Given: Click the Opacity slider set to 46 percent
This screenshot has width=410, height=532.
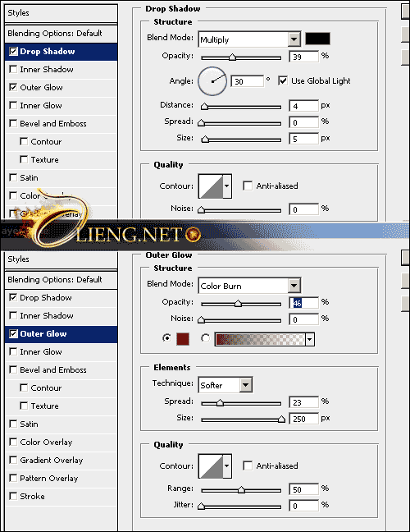Looking at the screenshot, I should pyautogui.click(x=241, y=304).
